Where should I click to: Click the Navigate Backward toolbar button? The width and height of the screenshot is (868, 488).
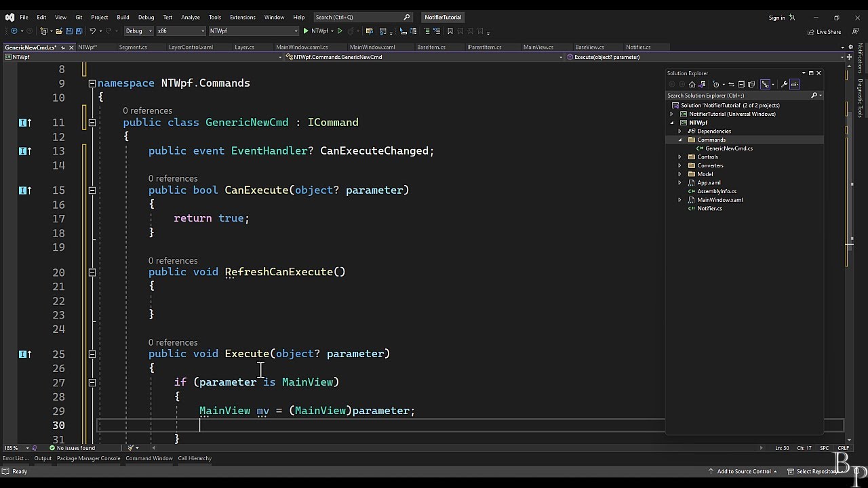14,30
